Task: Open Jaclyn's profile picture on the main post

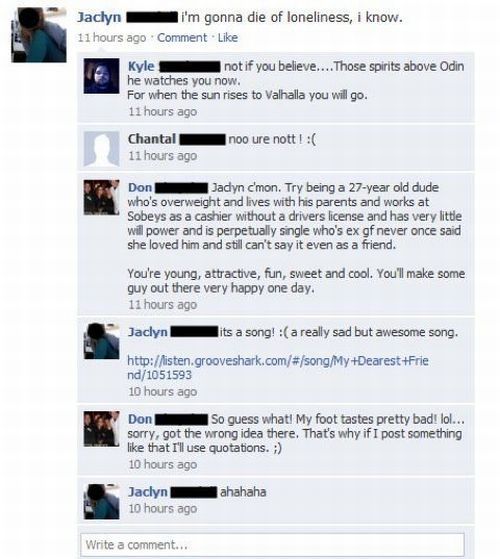Action: coord(39,35)
